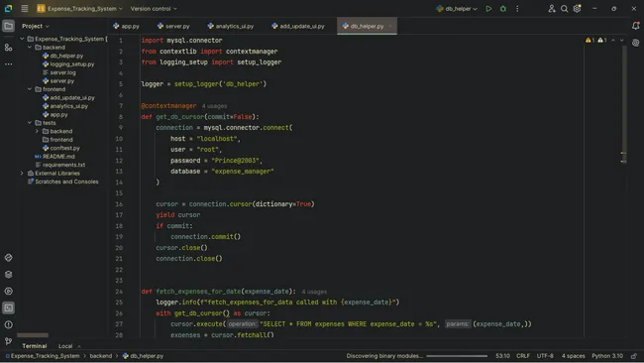Viewport: 644px width, 363px height.
Task: Go to previous highlighted error arrow
Action: [613, 41]
